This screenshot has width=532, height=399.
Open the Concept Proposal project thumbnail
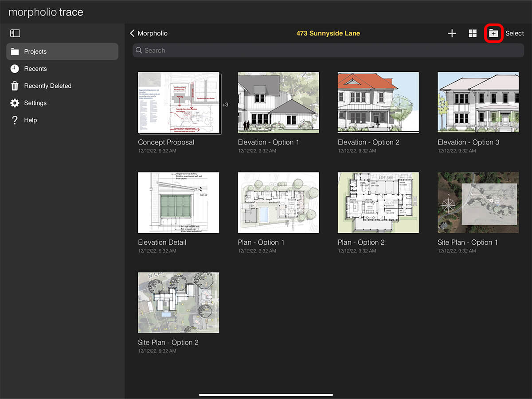(179, 103)
